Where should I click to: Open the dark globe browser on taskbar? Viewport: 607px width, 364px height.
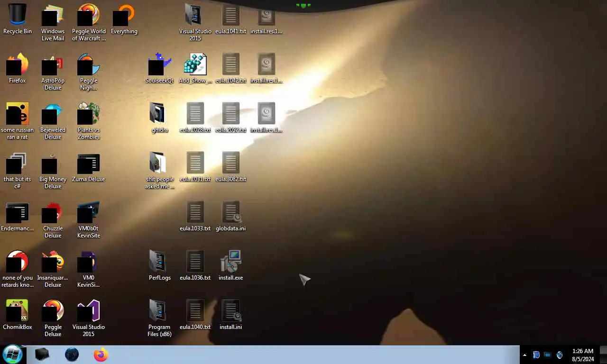point(72,355)
